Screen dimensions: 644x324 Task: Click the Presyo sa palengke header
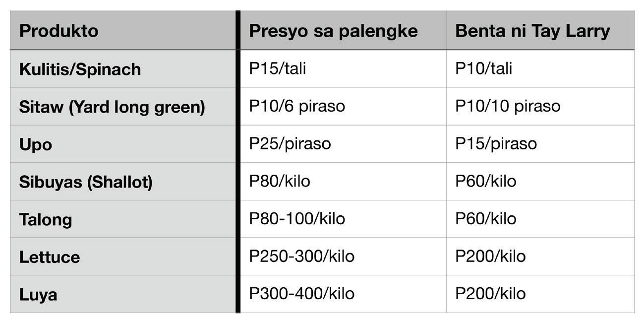pos(343,30)
